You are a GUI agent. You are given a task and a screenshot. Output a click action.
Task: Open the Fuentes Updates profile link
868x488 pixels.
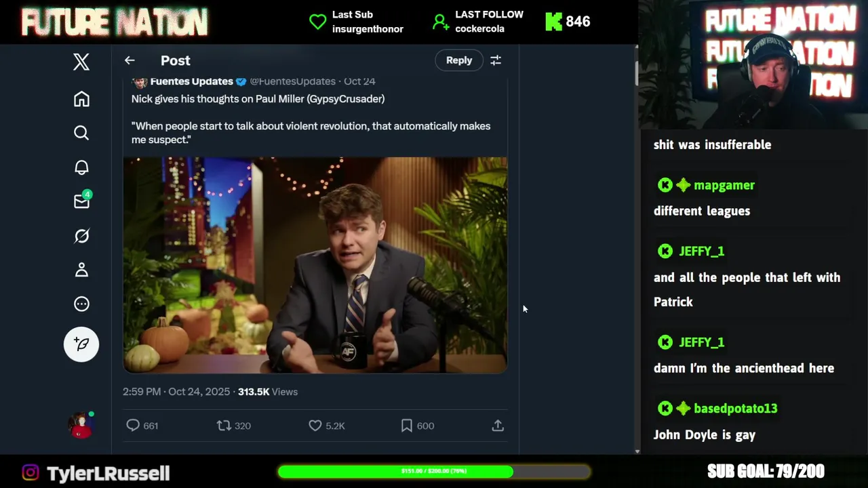pyautogui.click(x=191, y=81)
